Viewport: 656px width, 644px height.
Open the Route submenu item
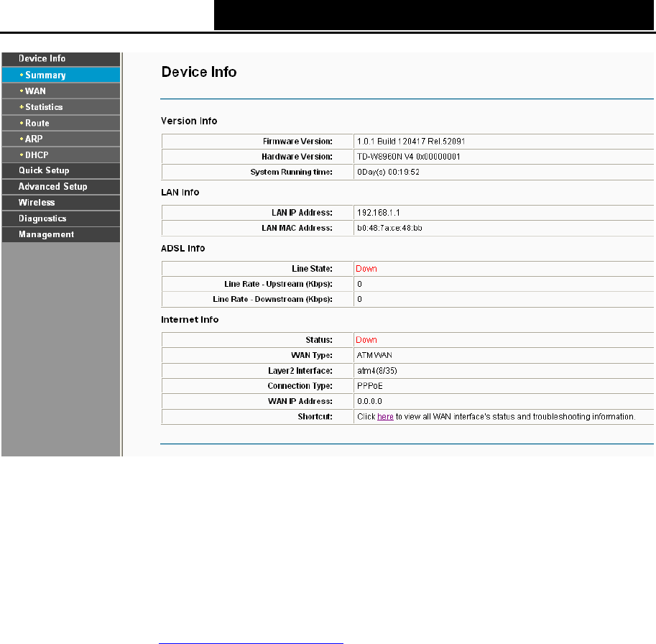click(60, 123)
